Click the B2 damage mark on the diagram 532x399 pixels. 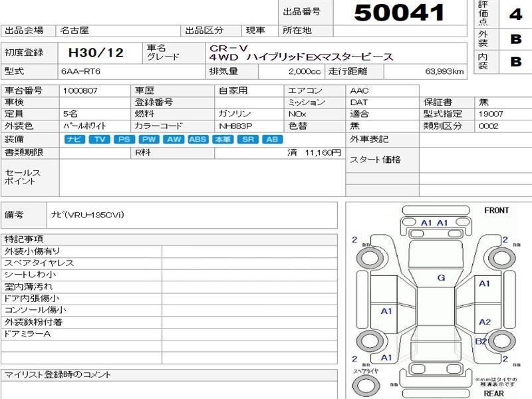481,341
